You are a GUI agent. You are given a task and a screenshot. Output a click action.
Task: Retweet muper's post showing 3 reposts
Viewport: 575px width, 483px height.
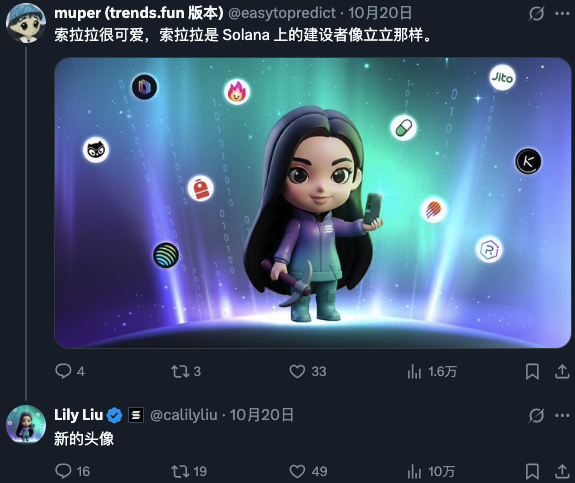(180, 372)
